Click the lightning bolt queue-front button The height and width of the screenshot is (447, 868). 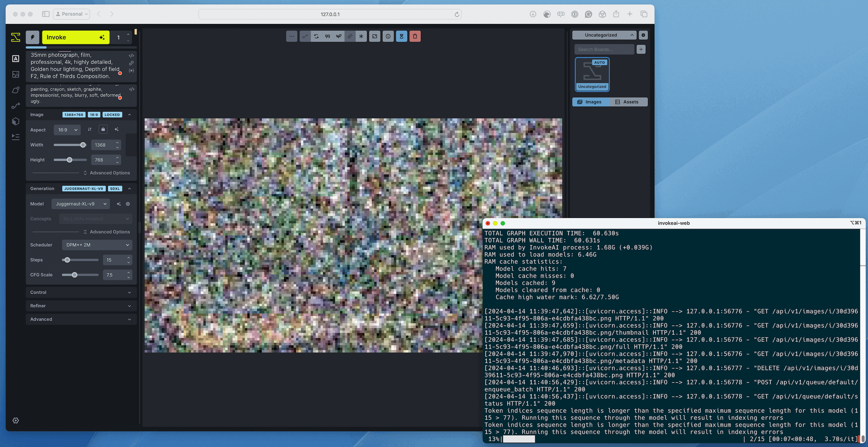33,37
